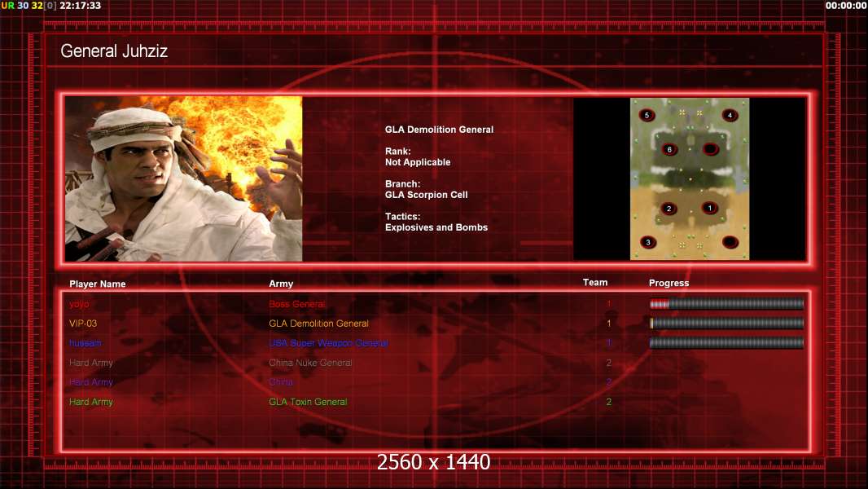The height and width of the screenshot is (489, 868).
Task: Click team number in the China Nuke General row
Action: [608, 363]
